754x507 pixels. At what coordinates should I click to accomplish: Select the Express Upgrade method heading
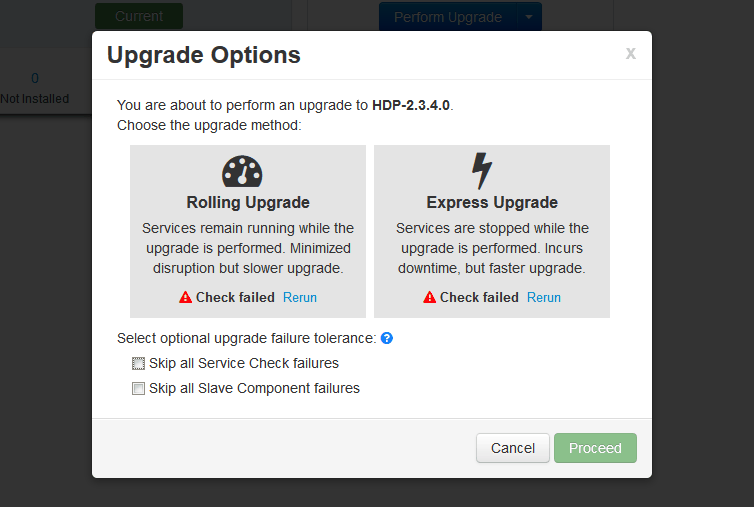click(492, 202)
